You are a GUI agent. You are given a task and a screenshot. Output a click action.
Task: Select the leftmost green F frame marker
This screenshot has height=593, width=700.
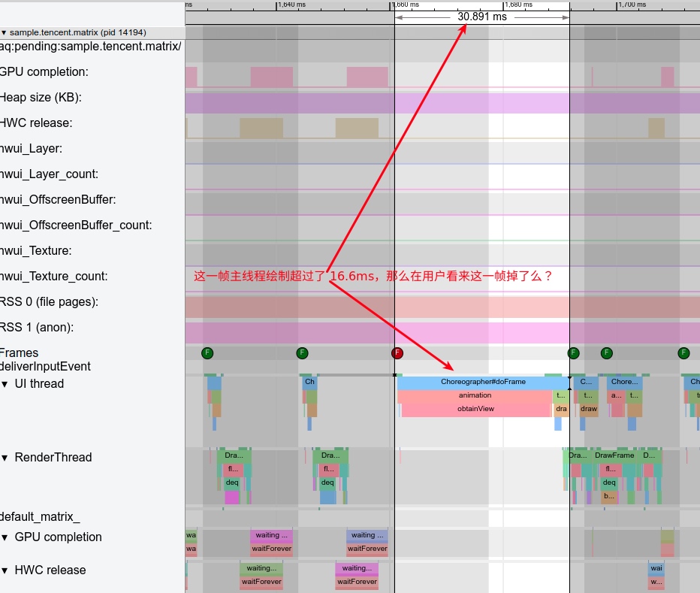coord(207,352)
